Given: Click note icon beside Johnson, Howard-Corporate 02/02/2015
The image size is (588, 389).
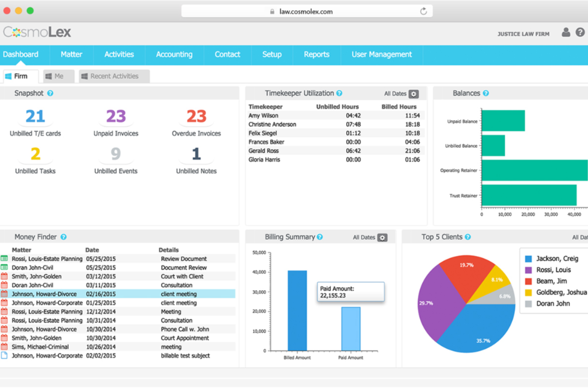Looking at the screenshot, I should point(4,356).
